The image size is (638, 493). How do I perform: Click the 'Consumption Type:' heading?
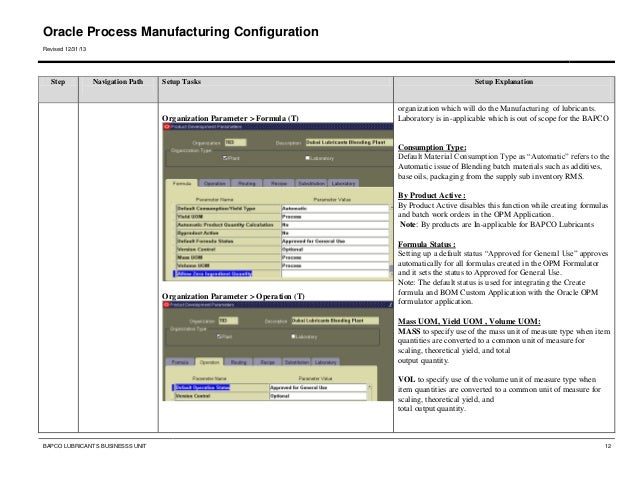(432, 147)
